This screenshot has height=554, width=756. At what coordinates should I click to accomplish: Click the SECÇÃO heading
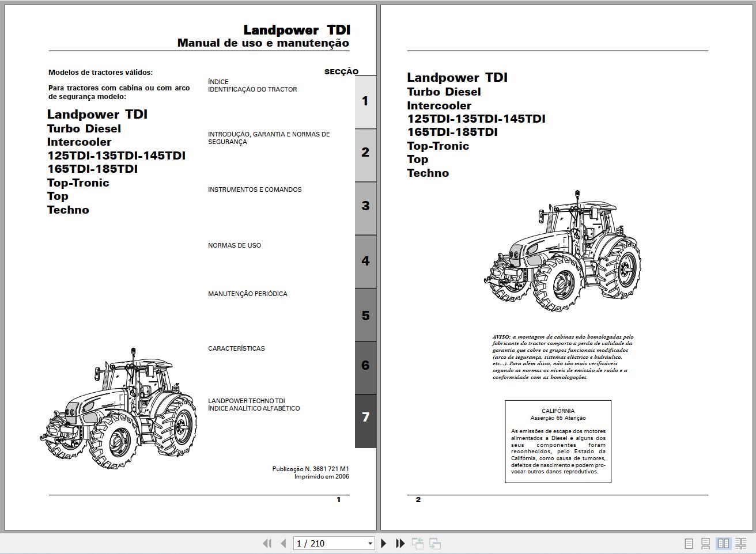[x=341, y=72]
